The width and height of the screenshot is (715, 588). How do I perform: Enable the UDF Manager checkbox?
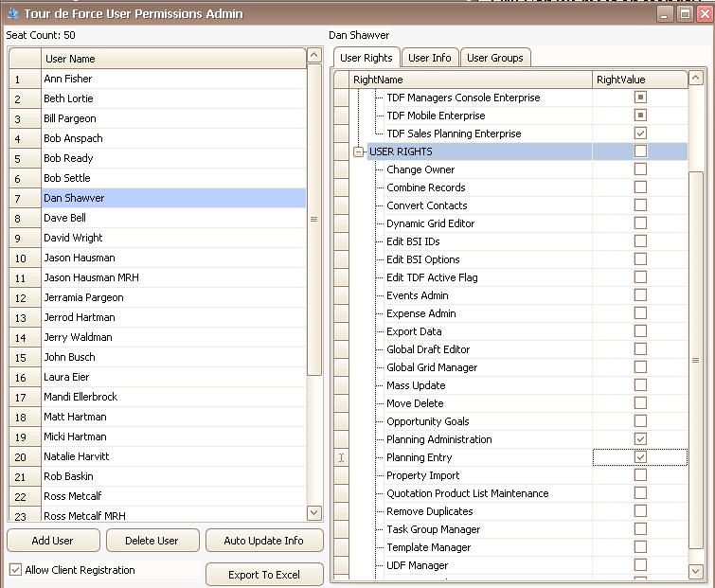(x=640, y=564)
